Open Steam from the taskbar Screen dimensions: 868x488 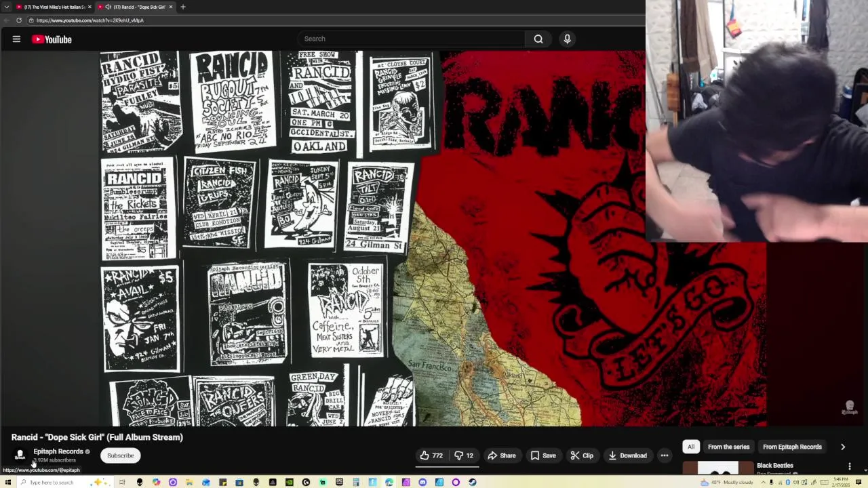(x=473, y=483)
